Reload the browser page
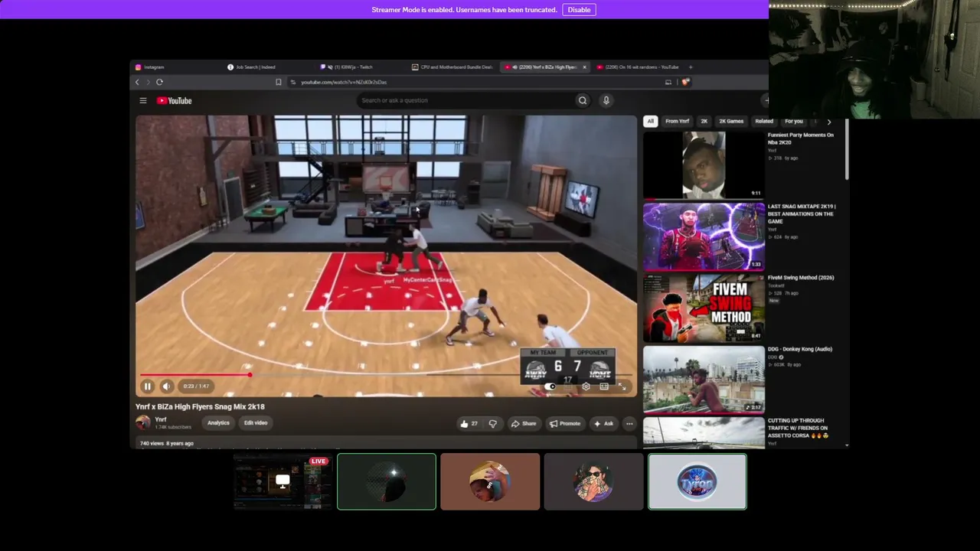Screen dimensions: 980x551 159,82
